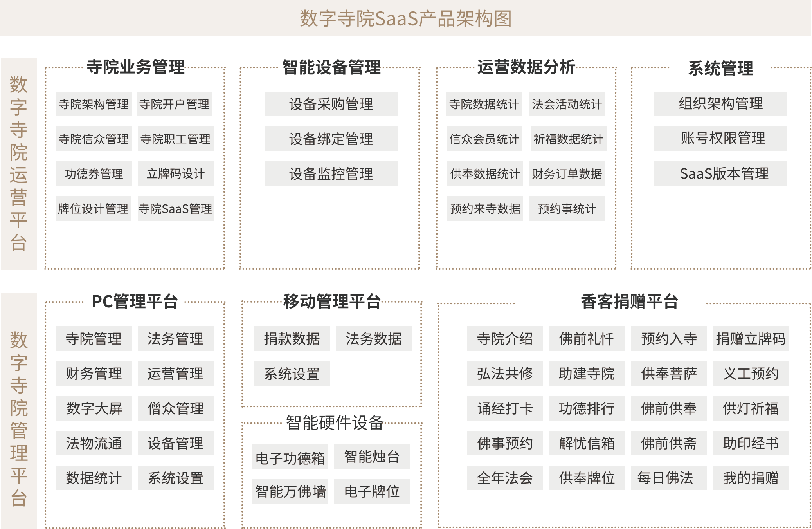Select 财务订单数据 item
The height and width of the screenshot is (529, 812).
567,174
